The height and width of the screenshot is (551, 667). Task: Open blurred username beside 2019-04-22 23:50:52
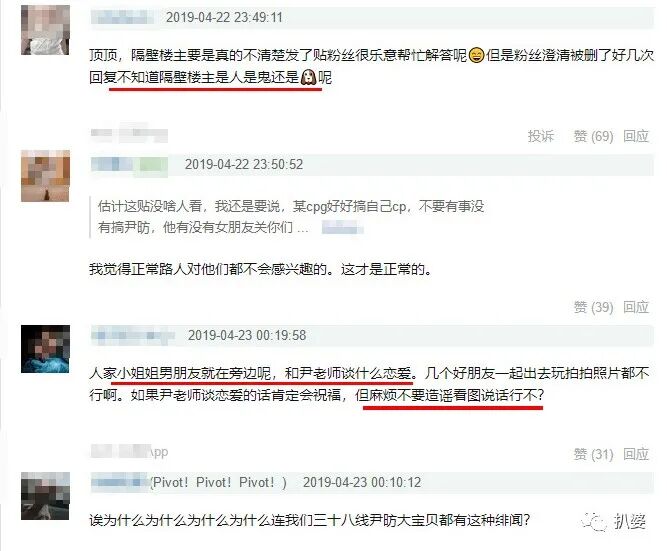tap(129, 164)
